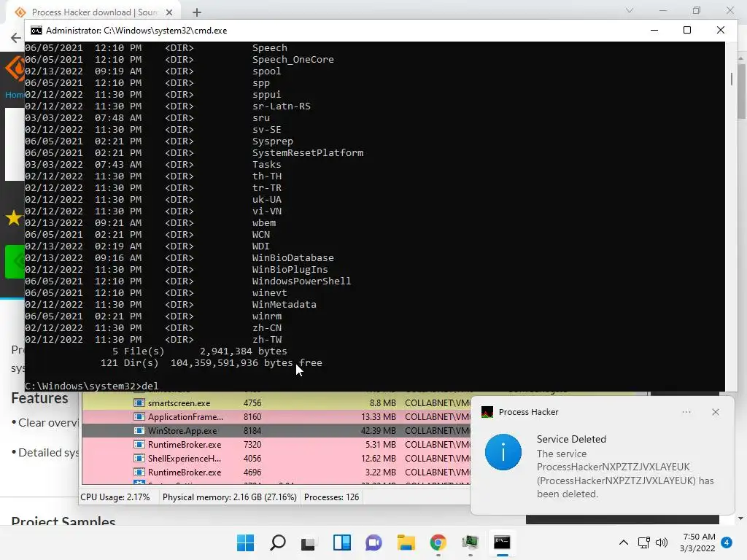Viewport: 747px width, 560px height.
Task: Maximize the cmd.exe window
Action: [x=687, y=30]
